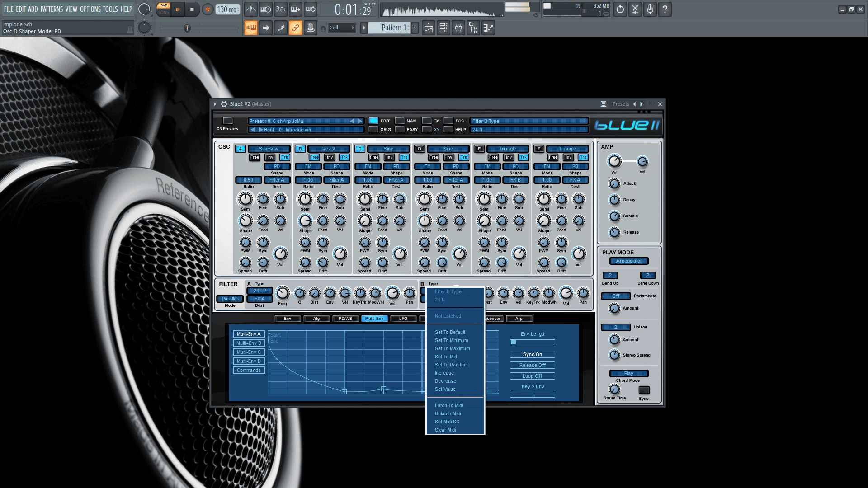Toggle multilink to controllers icon

pyautogui.click(x=311, y=28)
